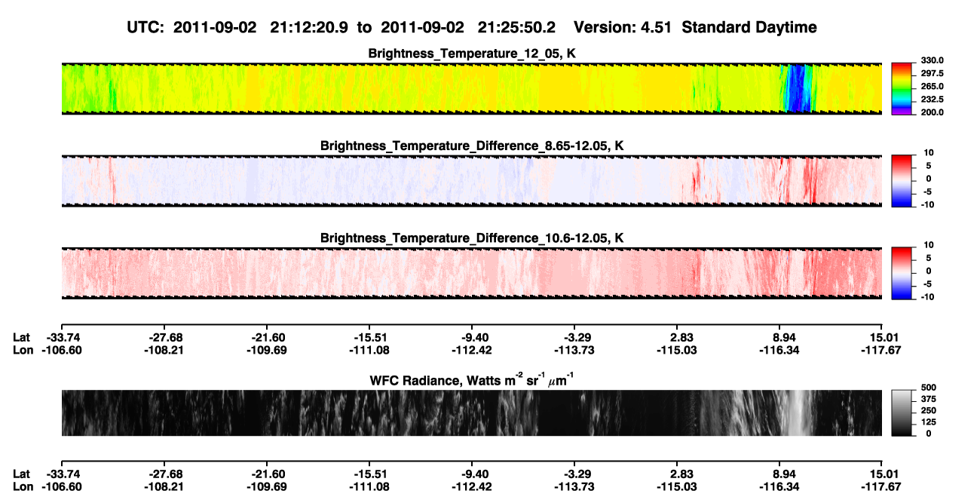Click the 265.0 colorbar tick label
This screenshot has height=503, width=980.
pos(932,86)
